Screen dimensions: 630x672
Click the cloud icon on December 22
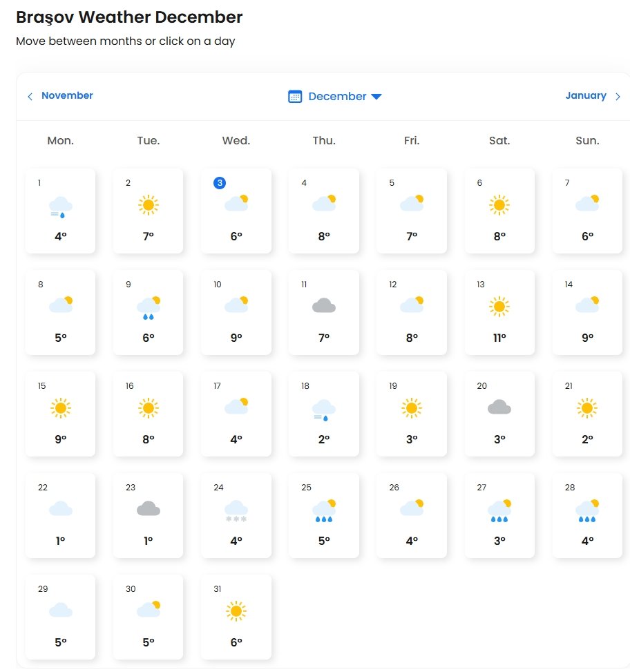point(61,510)
